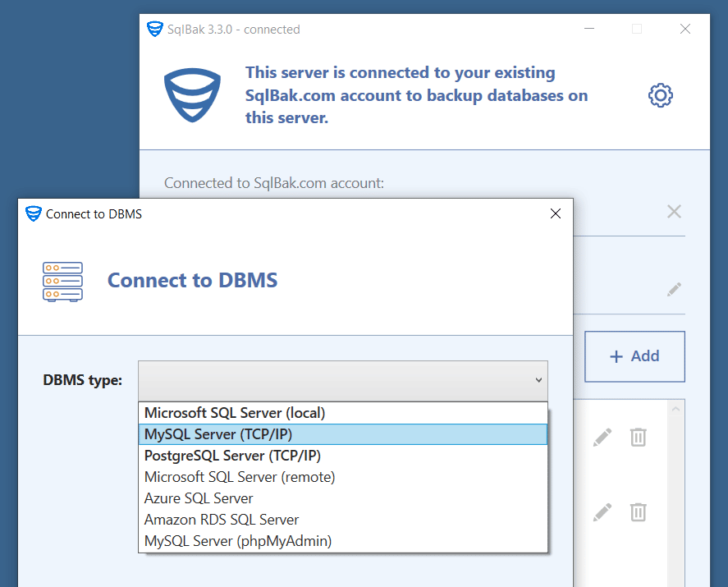Click the server rack icon in the dialog header

click(x=62, y=281)
